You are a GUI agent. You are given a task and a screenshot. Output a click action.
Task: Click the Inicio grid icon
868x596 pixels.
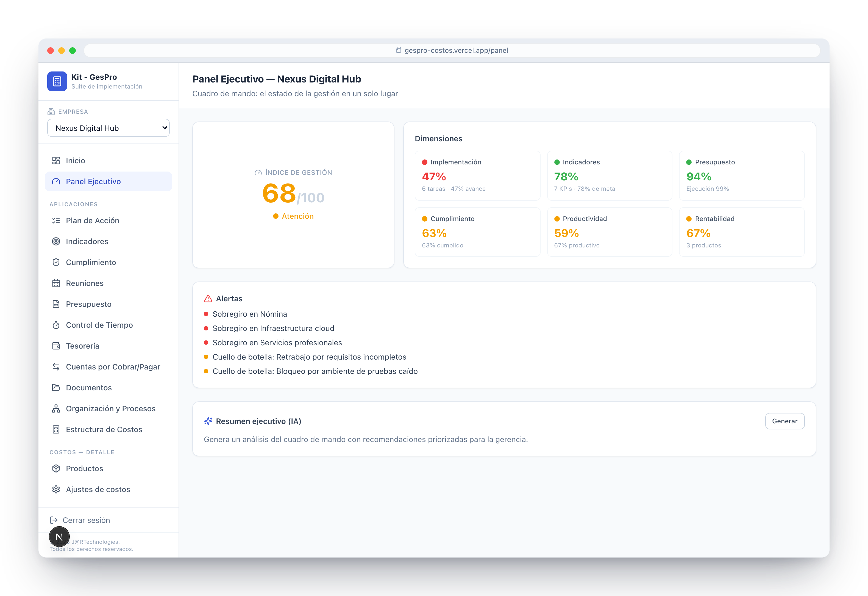tap(56, 161)
